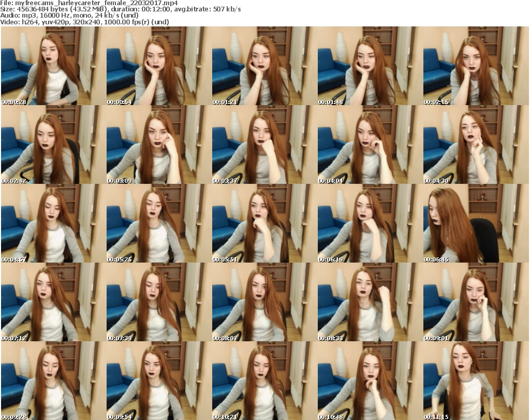Select the thumbnail stamped 00:10:48
Screen dimensions: 530x420
(370, 381)
